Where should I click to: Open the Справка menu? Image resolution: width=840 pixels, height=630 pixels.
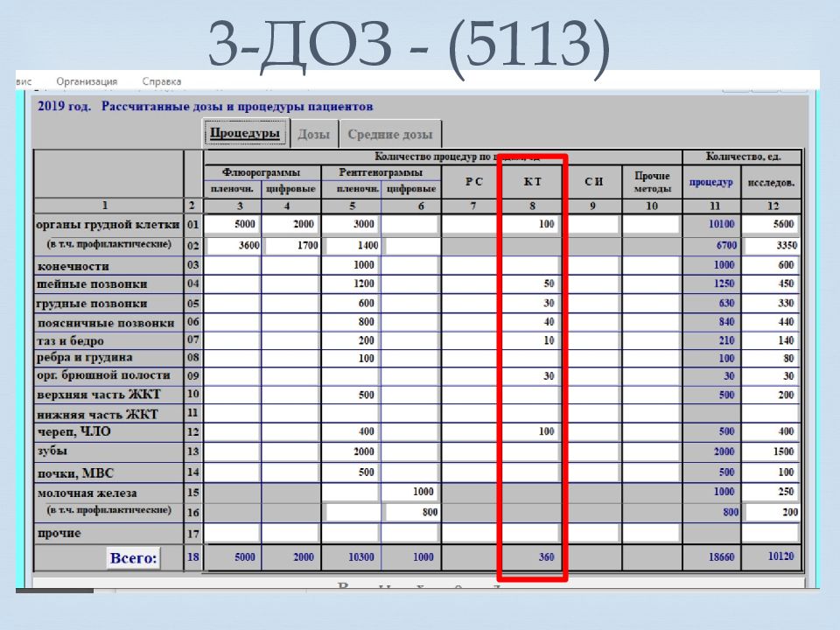161,80
